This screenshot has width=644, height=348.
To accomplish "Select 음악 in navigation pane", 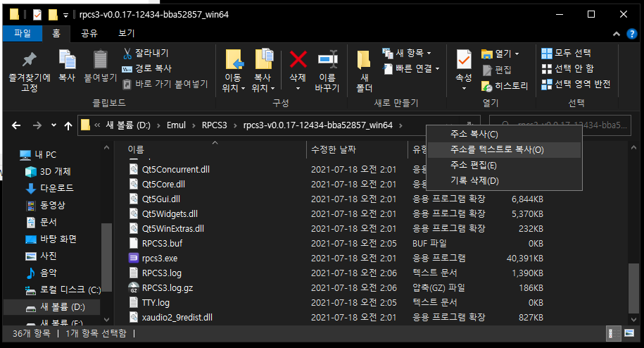I will coord(41,273).
